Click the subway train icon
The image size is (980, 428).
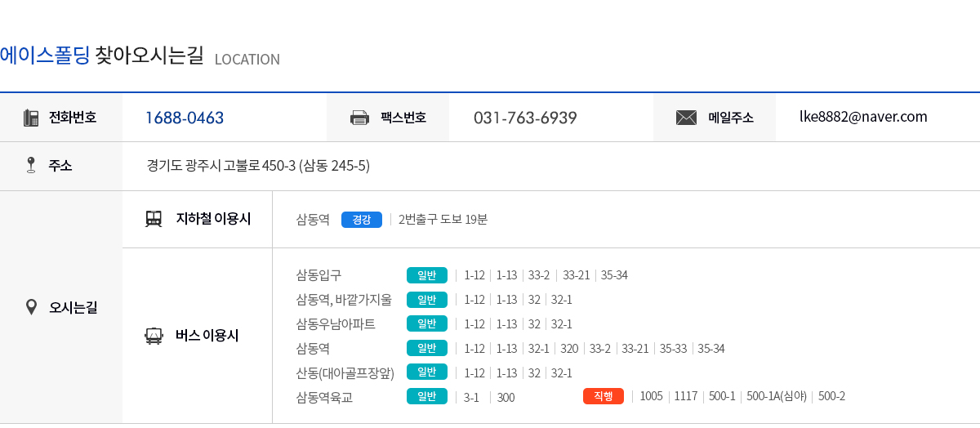pyautogui.click(x=154, y=219)
